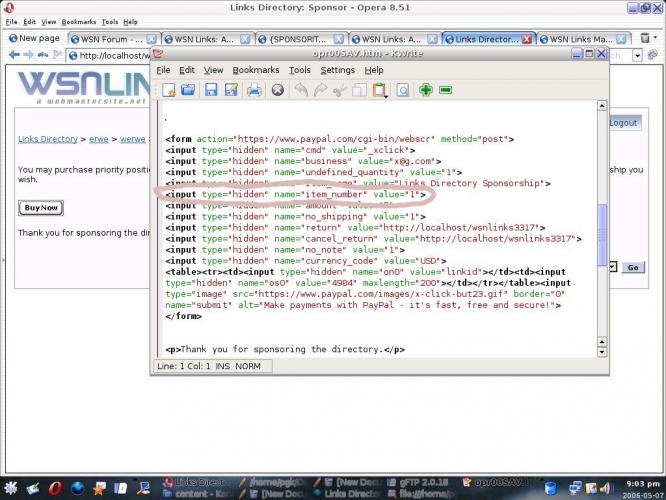Open the Tools menu in KWrite
The width and height of the screenshot is (666, 500).
click(x=300, y=70)
